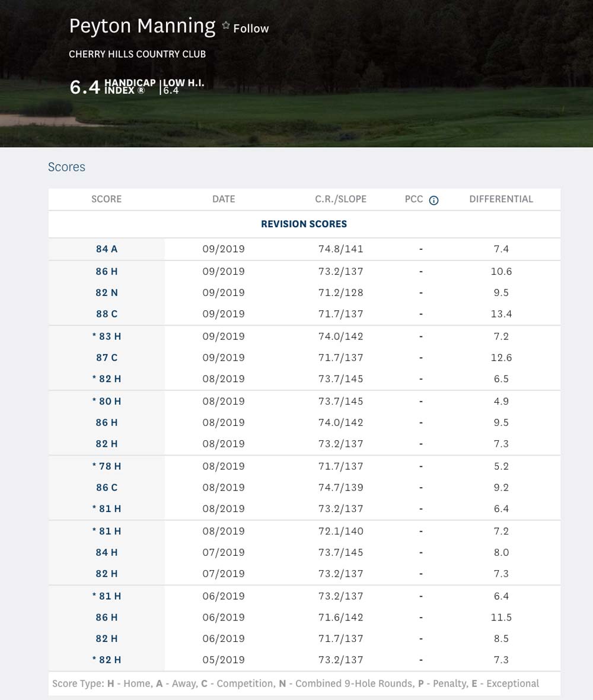
Task: Open the 84 A score
Action: click(107, 249)
